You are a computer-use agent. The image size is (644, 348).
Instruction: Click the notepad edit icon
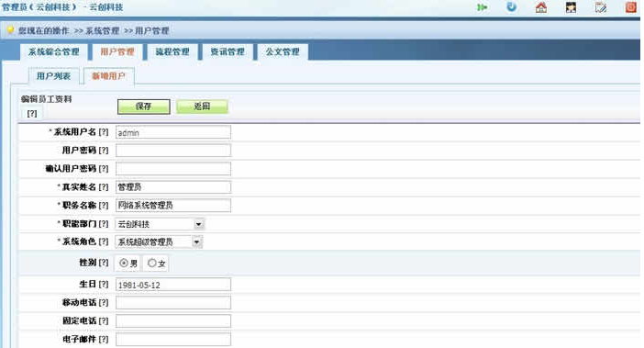pyautogui.click(x=601, y=7)
